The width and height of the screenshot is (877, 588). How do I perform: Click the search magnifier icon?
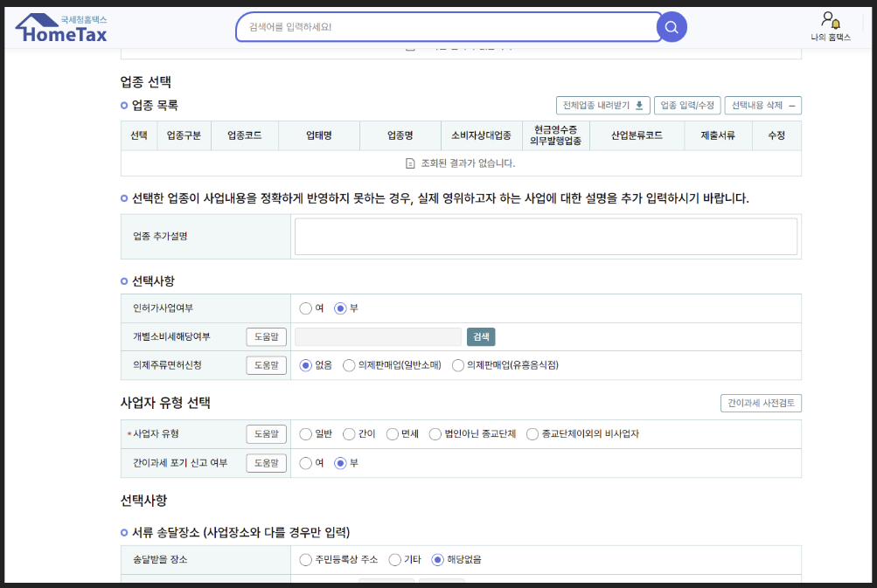pyautogui.click(x=671, y=26)
